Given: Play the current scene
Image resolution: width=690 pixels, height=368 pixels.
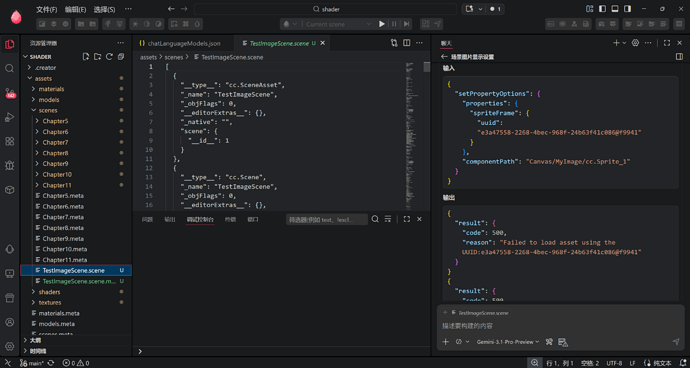Looking at the screenshot, I should [382, 24].
